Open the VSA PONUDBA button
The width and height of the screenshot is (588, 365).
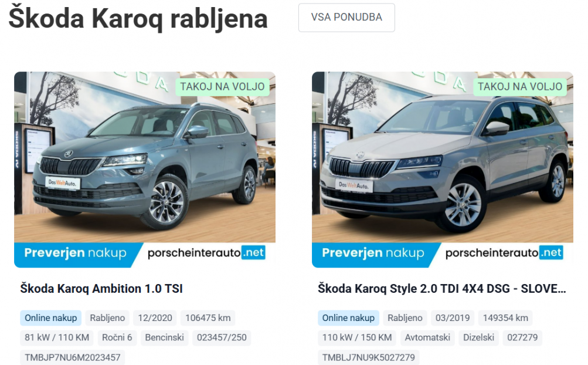click(346, 18)
